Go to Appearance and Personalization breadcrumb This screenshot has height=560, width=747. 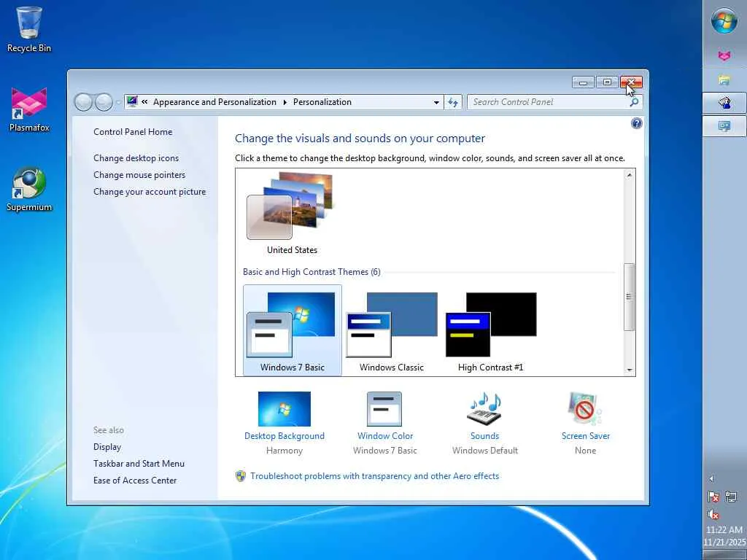click(214, 102)
